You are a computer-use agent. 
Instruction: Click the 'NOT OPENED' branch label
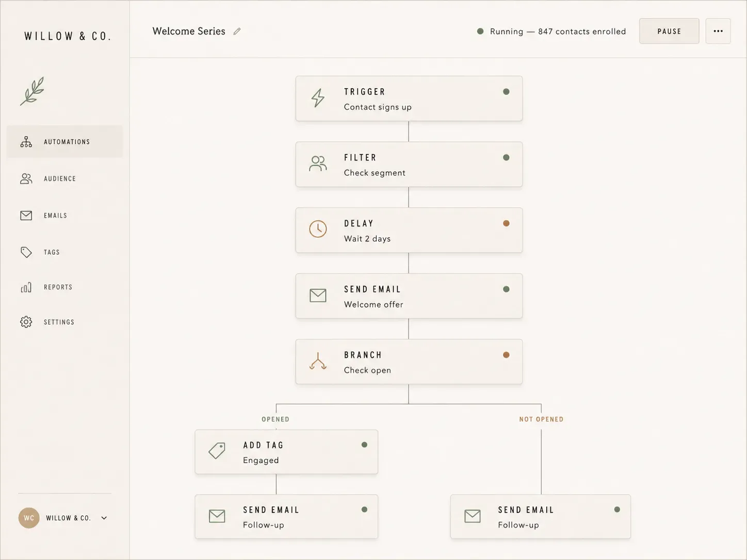pos(541,419)
